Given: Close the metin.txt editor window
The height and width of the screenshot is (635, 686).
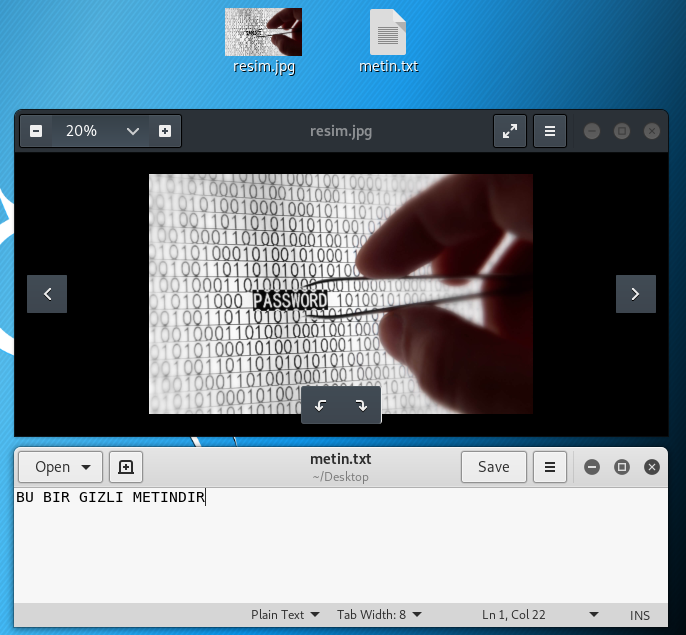Looking at the screenshot, I should click(652, 467).
